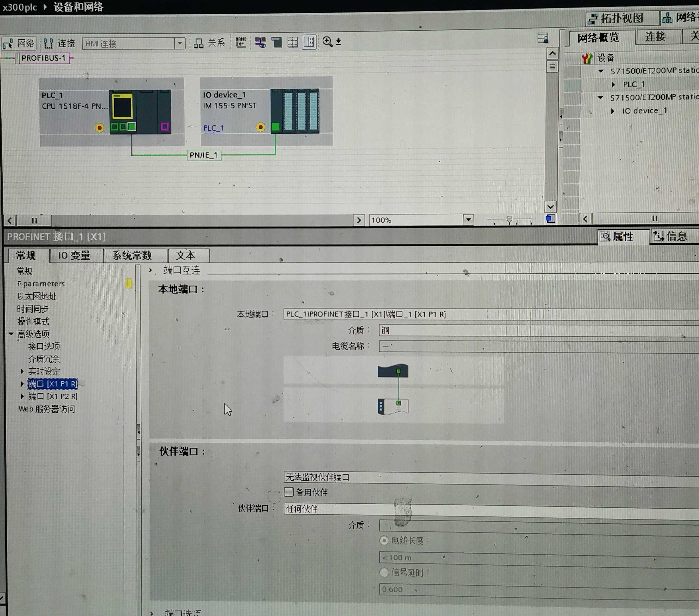This screenshot has height=616, width=699.
Task: Check the 备用伙伴 checkbox
Action: coord(289,492)
